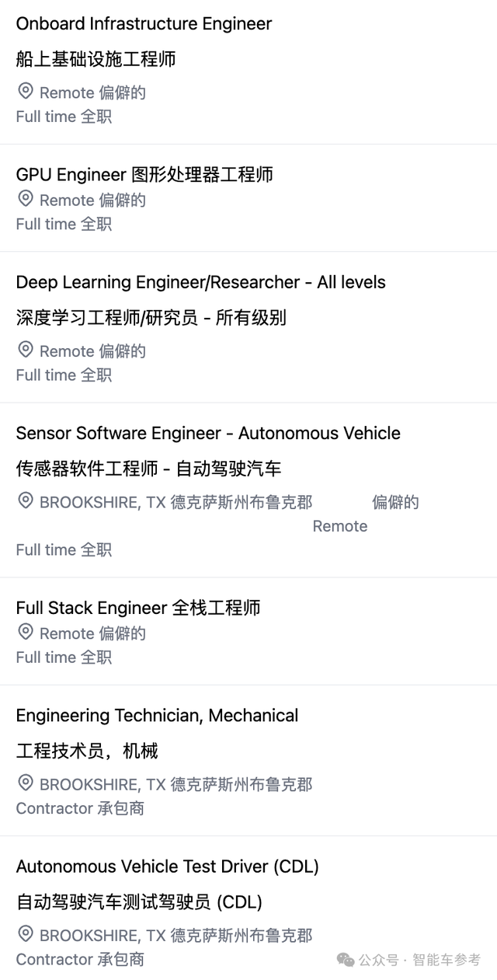Click location pin icon under Onboard Infrastructure Engineer

coord(26,92)
